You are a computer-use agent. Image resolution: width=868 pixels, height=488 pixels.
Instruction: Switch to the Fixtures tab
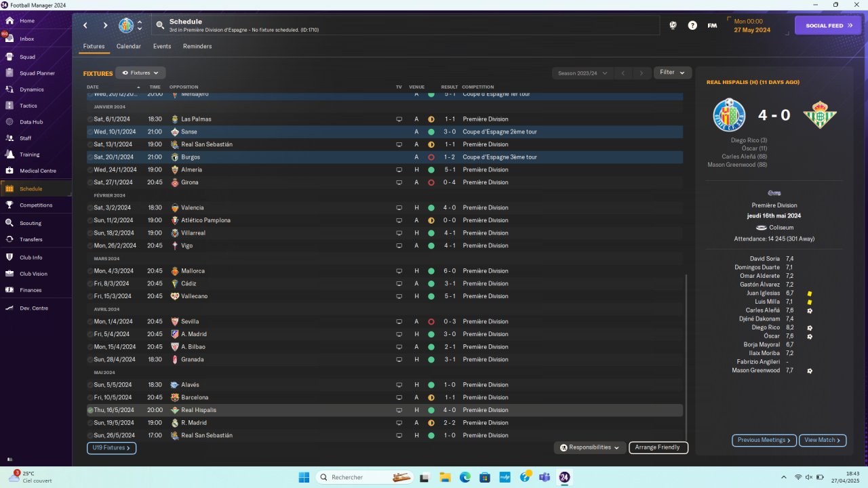(94, 47)
